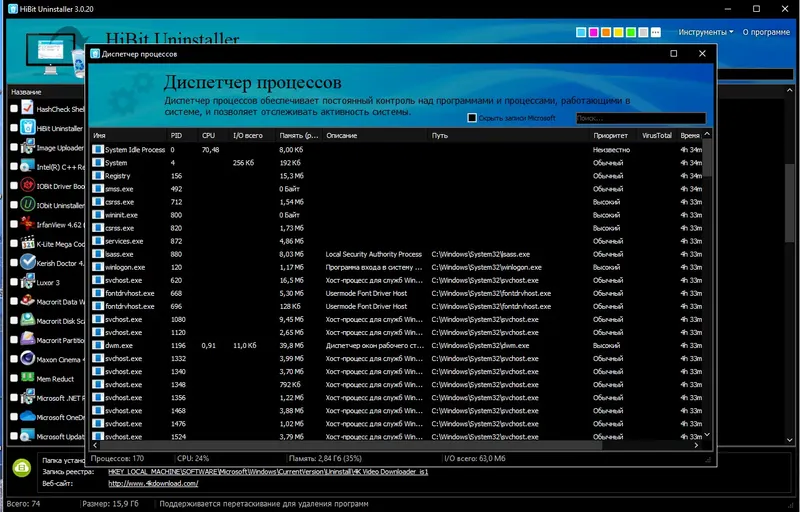The height and width of the screenshot is (512, 800).
Task: Select the yellow theme color swatch
Action: tap(618, 32)
